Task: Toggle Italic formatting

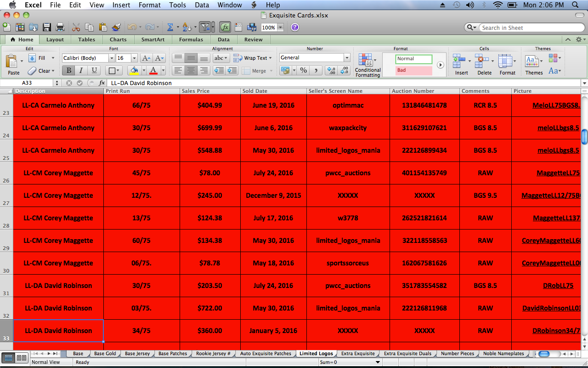Action: tap(81, 70)
